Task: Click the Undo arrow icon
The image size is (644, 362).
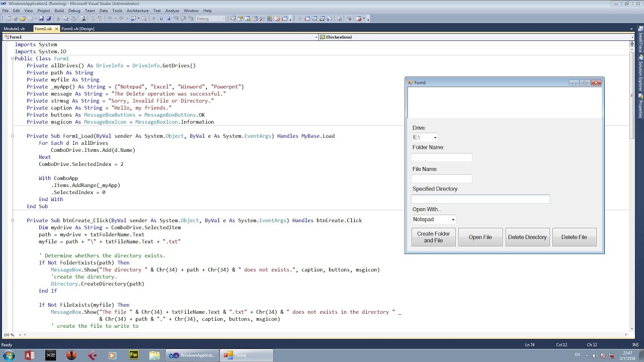Action: (x=109, y=19)
